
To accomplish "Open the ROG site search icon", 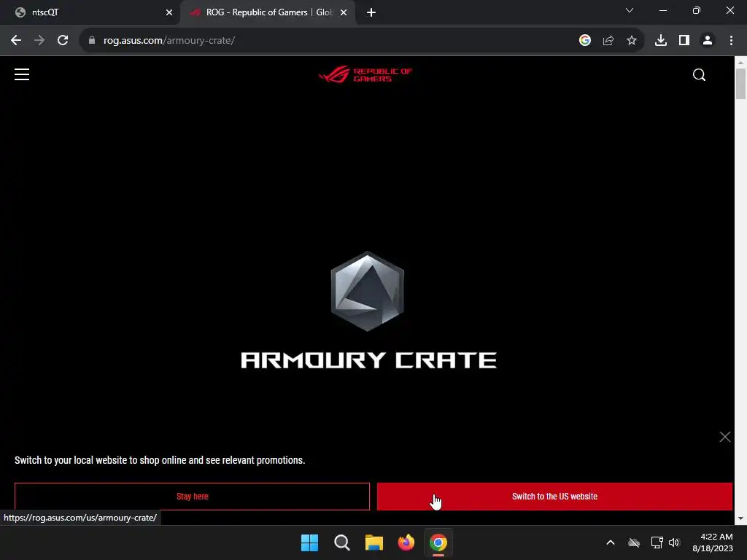I will [x=699, y=75].
